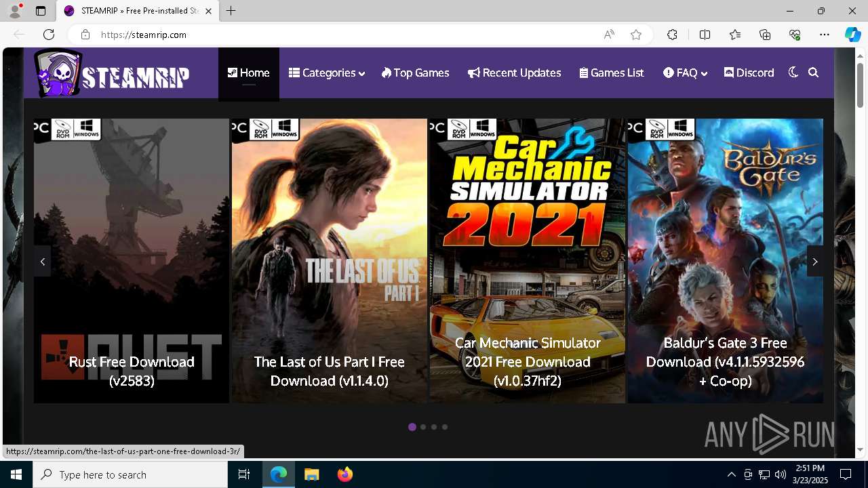868x488 pixels.
Task: Toggle dark mode moon icon
Action: coord(793,73)
